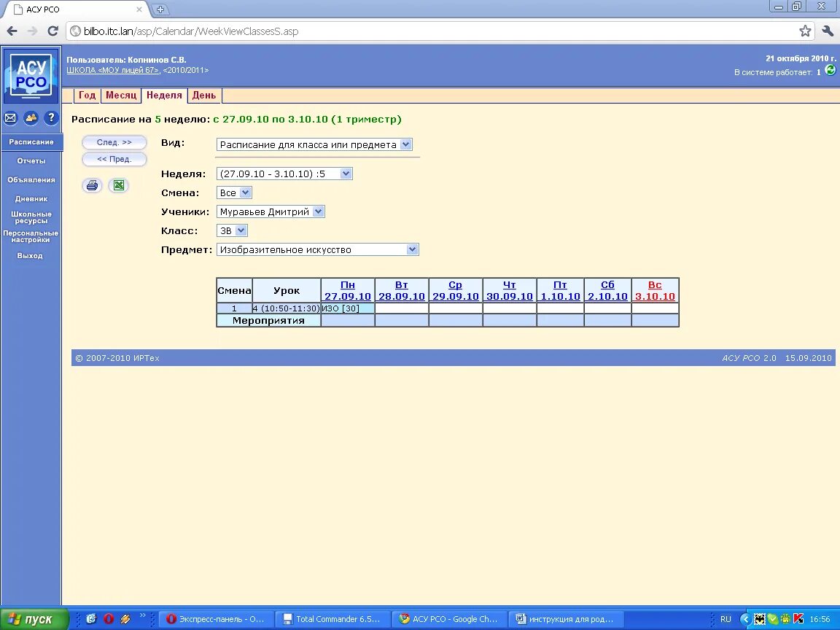Click the АСУ РСО Google Chrome taskbar button
840x630 pixels.
pos(449,619)
